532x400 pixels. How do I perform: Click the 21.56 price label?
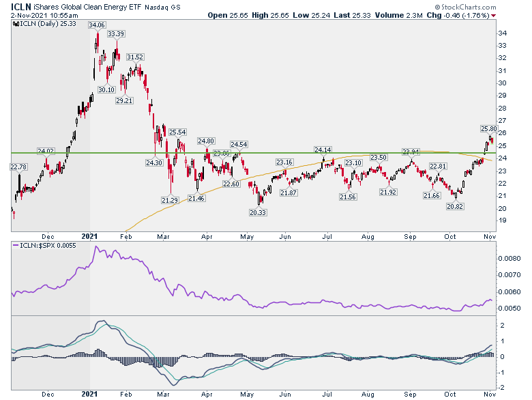[348, 197]
